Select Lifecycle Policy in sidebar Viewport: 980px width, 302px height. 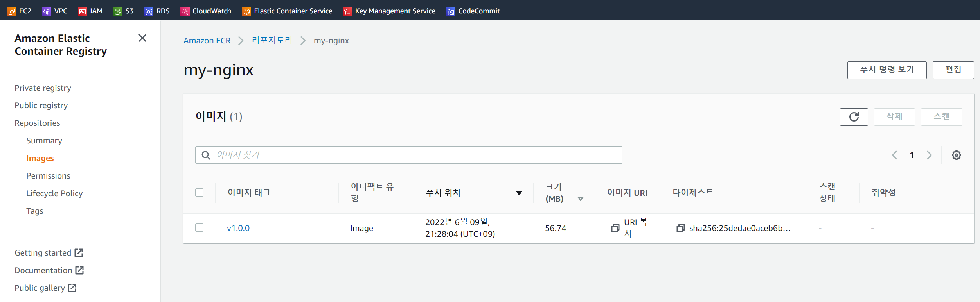click(x=54, y=193)
